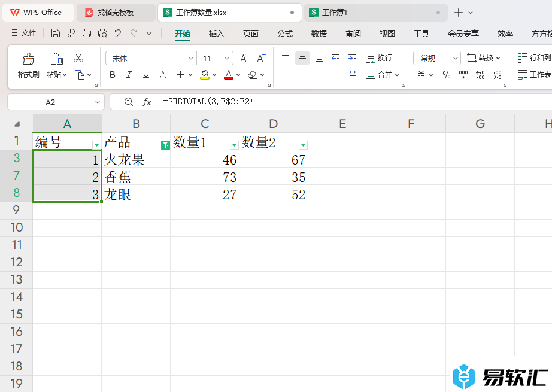Open filter dropdown for 数量2 column
Screen dimensions: 552x392
(x=303, y=145)
